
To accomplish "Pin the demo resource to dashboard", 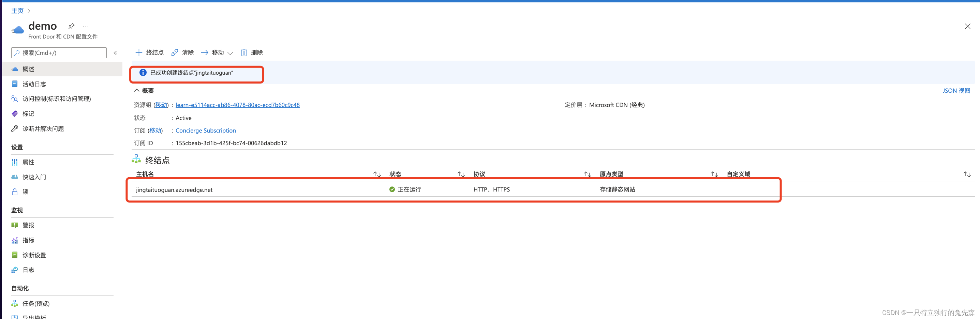I will [x=71, y=26].
